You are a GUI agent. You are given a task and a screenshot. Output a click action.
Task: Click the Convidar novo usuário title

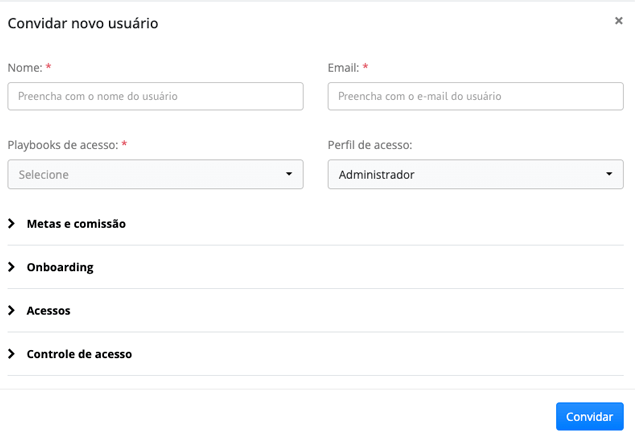point(83,23)
